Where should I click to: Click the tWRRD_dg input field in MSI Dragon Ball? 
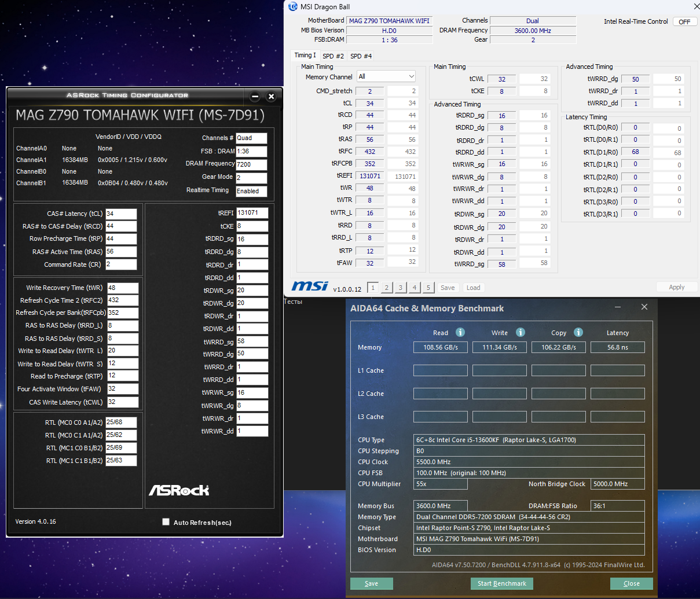pyautogui.click(x=635, y=79)
